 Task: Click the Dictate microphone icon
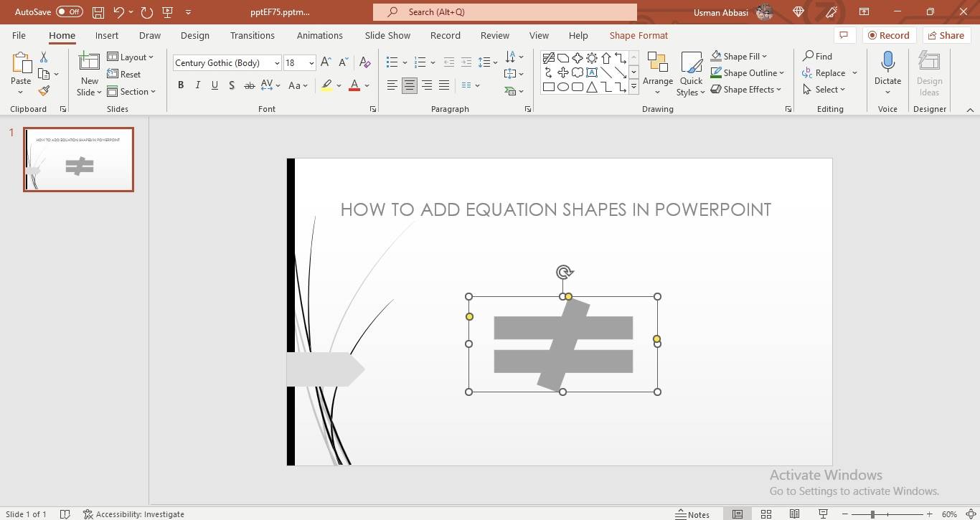887,63
